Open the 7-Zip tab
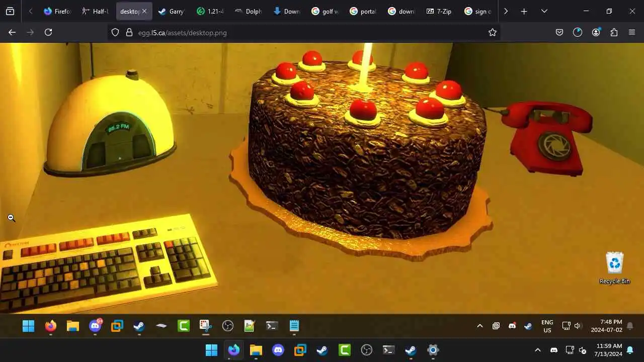Image resolution: width=644 pixels, height=362 pixels. pyautogui.click(x=439, y=11)
